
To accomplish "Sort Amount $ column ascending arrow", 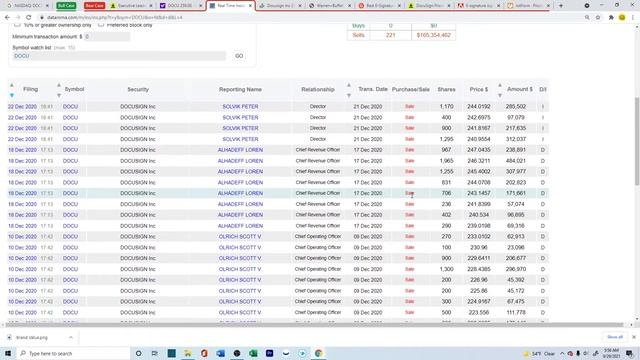I will tap(500, 85).
